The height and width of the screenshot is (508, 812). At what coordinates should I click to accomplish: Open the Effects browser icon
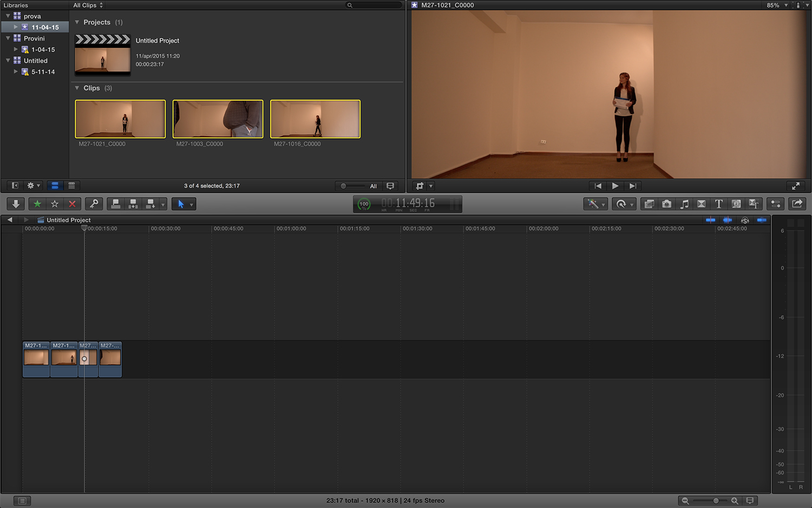tap(649, 204)
